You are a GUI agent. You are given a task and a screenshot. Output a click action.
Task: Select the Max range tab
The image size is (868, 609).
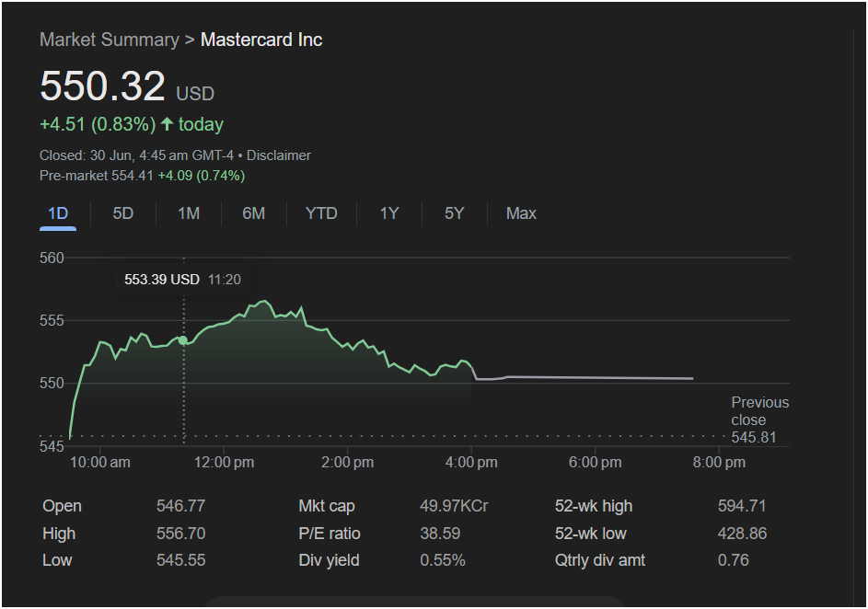click(x=521, y=213)
